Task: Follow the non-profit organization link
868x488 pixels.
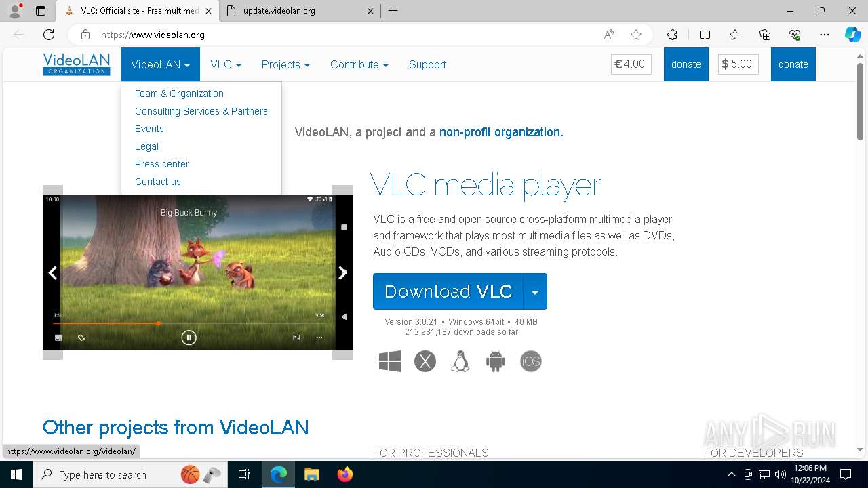Action: (501, 132)
